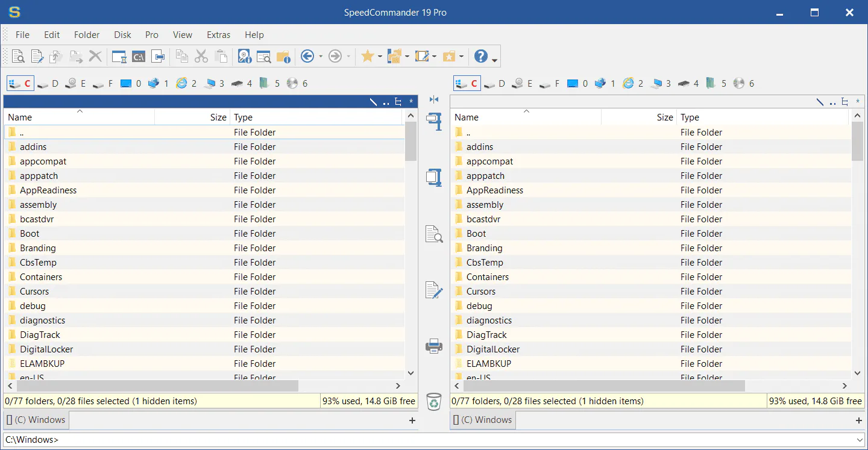Select disc location 6 in the left panel
868x450 pixels.
click(297, 84)
